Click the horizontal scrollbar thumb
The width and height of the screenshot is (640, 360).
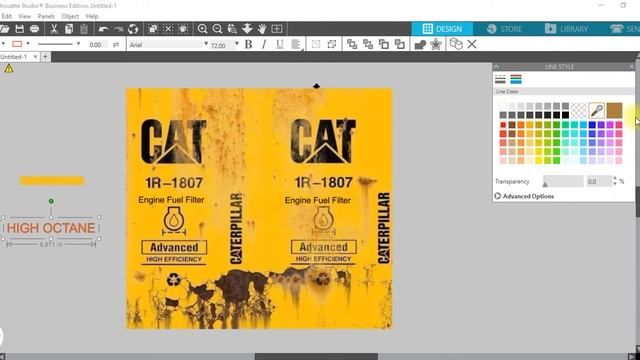tap(316, 356)
